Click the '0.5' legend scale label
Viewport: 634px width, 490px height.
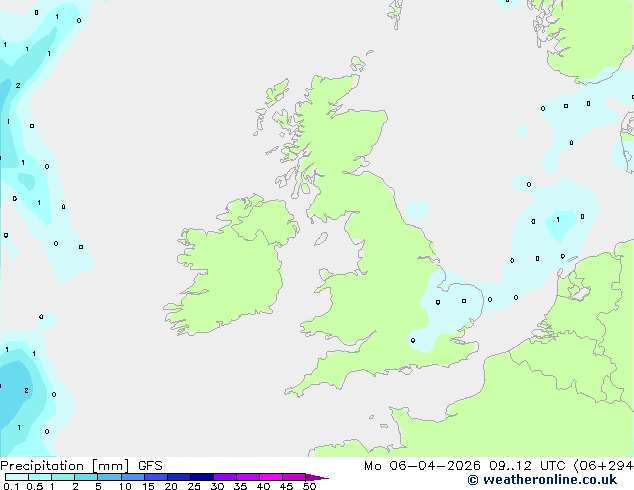tap(35, 486)
